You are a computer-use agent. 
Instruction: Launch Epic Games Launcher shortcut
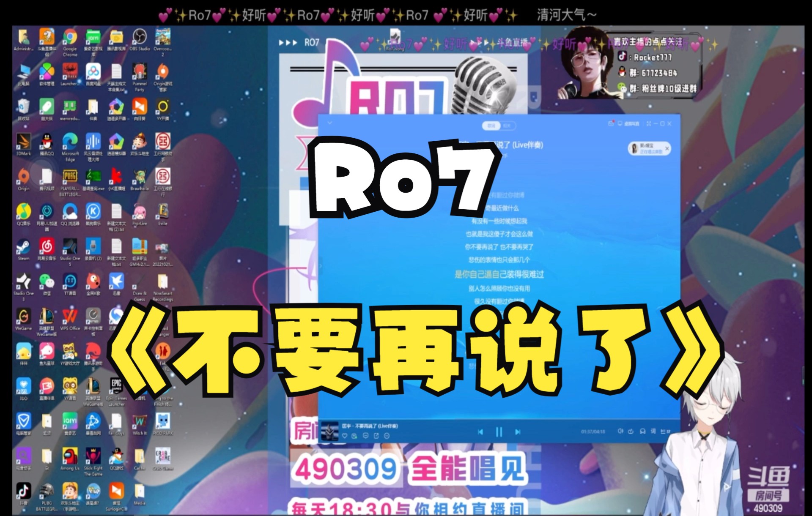[116, 392]
